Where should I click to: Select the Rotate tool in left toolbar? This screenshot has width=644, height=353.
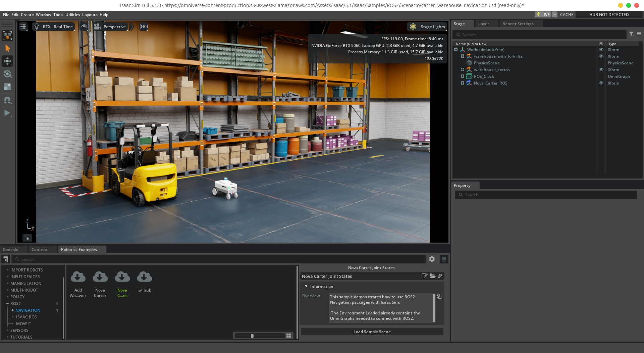click(7, 74)
